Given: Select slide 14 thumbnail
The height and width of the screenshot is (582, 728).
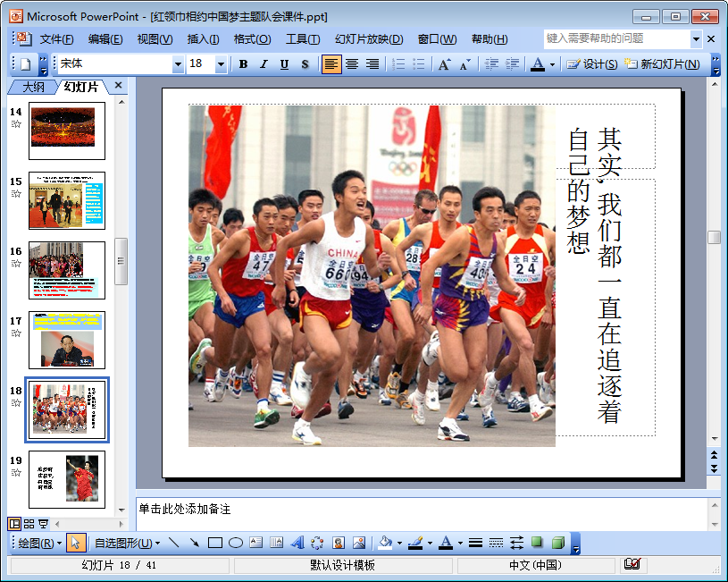Looking at the screenshot, I should click(x=67, y=131).
